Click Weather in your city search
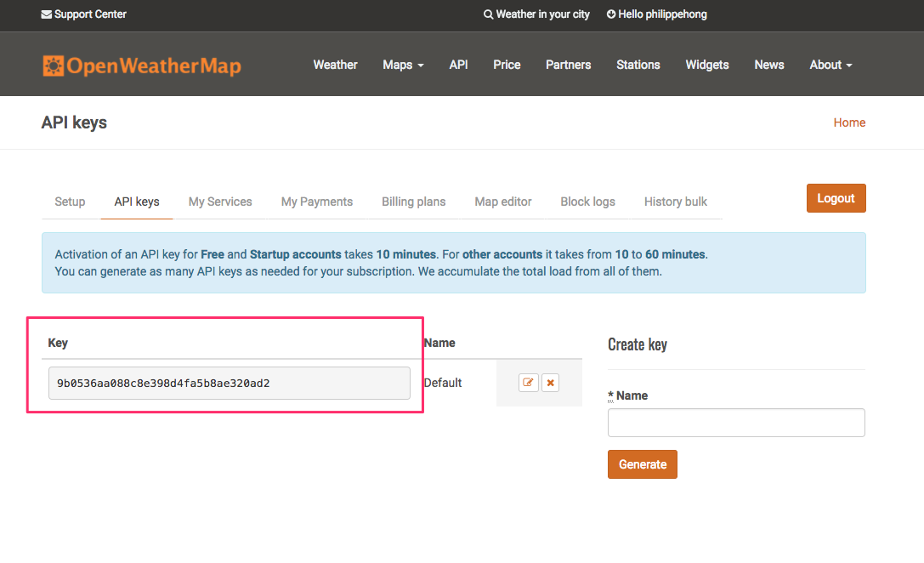Image resolution: width=924 pixels, height=563 pixels. 536,14
